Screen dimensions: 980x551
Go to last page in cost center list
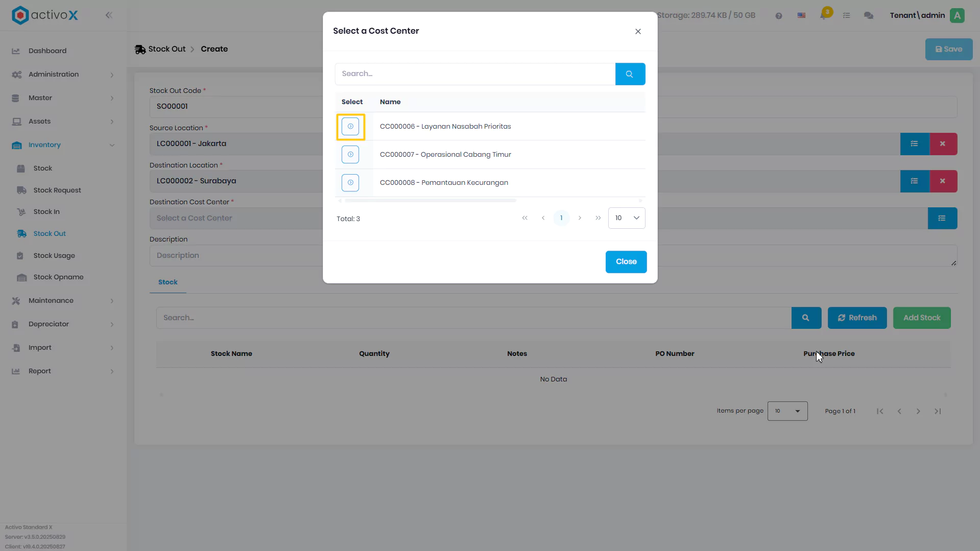tap(598, 218)
